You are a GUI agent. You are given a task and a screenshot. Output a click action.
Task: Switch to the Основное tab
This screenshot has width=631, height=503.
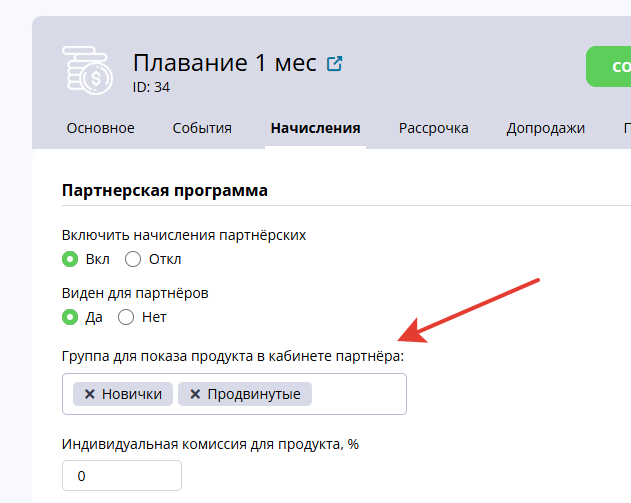(x=101, y=128)
